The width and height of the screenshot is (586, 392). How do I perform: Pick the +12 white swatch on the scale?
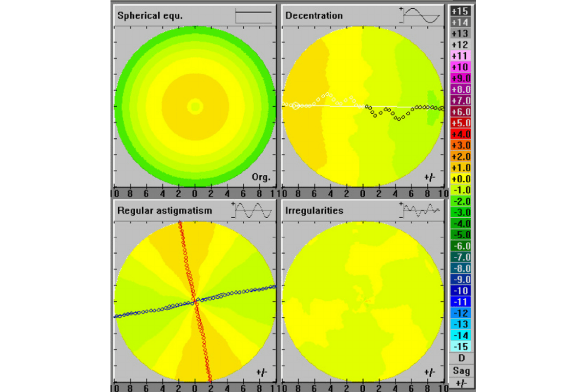[x=460, y=44]
